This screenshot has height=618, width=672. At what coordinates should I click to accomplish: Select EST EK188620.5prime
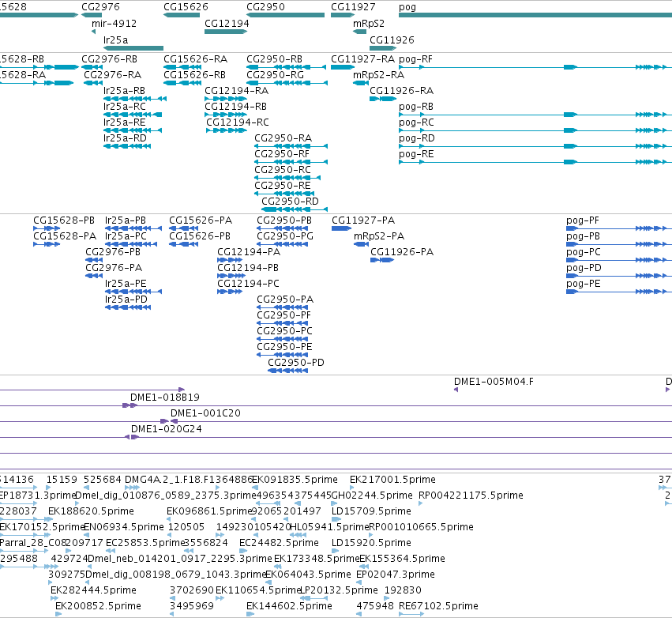click(91, 511)
